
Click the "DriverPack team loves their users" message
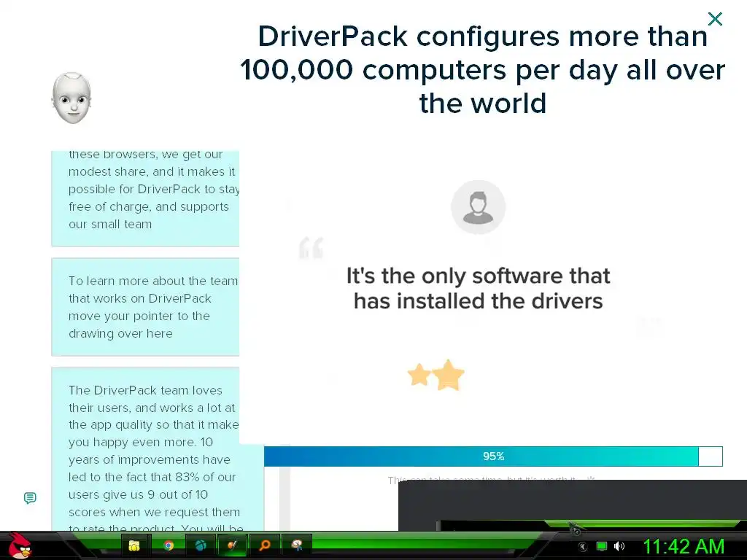tap(158, 449)
